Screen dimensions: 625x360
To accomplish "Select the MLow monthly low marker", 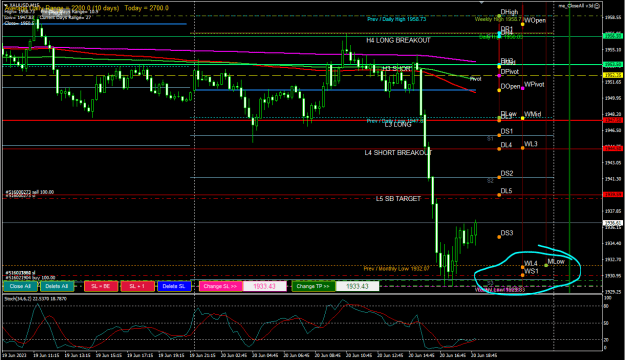I will [x=546, y=265].
